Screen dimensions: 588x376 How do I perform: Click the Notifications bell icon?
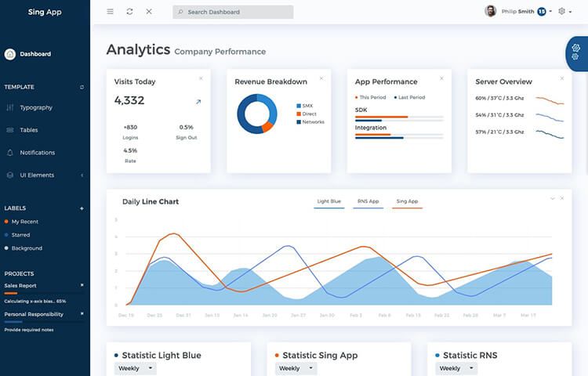pos(10,153)
